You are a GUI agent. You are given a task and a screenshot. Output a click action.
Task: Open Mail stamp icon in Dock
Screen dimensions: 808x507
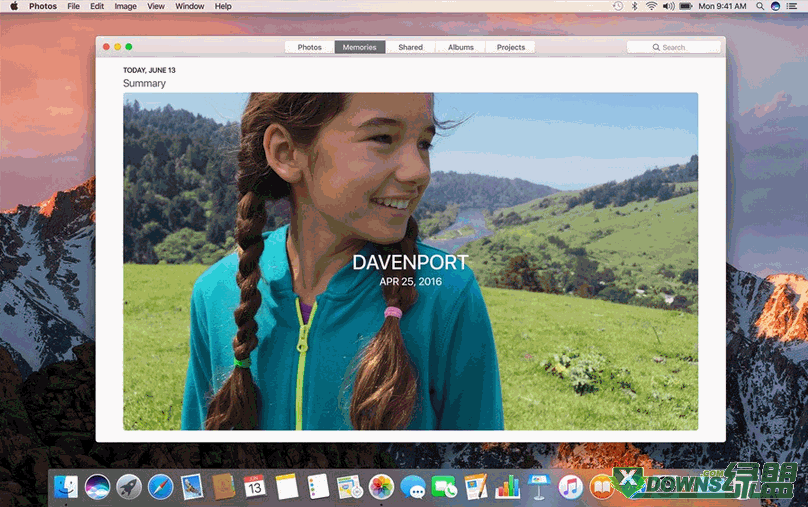[192, 486]
